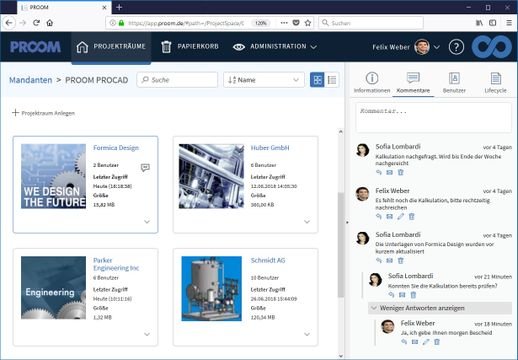Edit Felix's 'Ja, ich gebe' comment
518x360 pixels.
coord(426,342)
